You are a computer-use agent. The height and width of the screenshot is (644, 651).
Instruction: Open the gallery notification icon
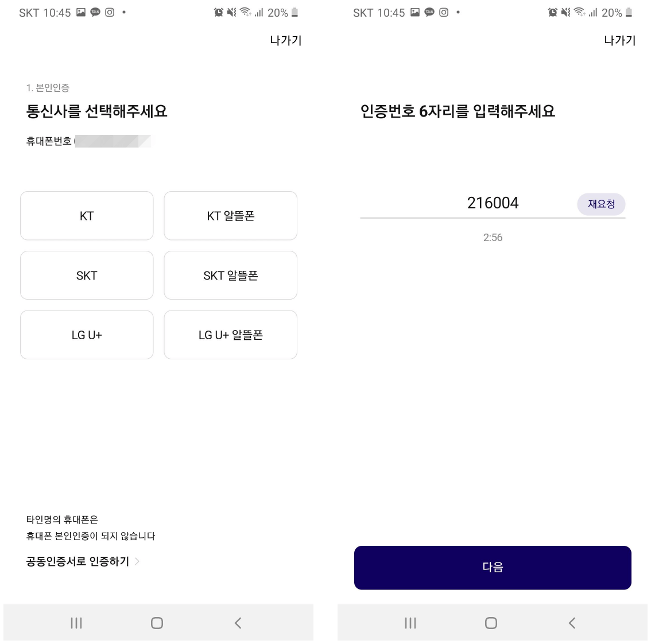pyautogui.click(x=81, y=13)
